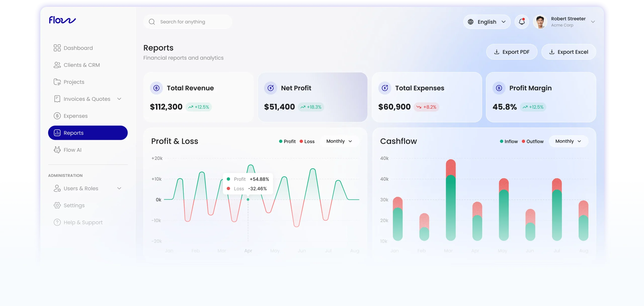644x306 pixels.
Task: Click the Export PDF button
Action: (x=512, y=52)
